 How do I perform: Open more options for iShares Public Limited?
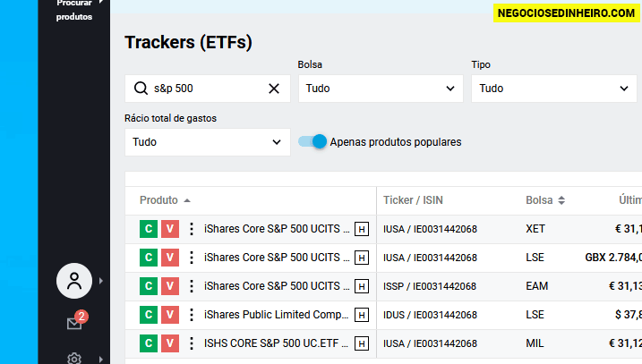192,315
